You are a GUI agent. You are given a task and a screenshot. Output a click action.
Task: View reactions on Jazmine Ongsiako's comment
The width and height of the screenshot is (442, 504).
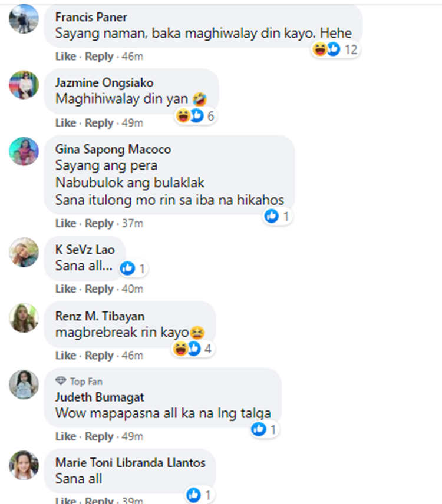click(x=195, y=116)
